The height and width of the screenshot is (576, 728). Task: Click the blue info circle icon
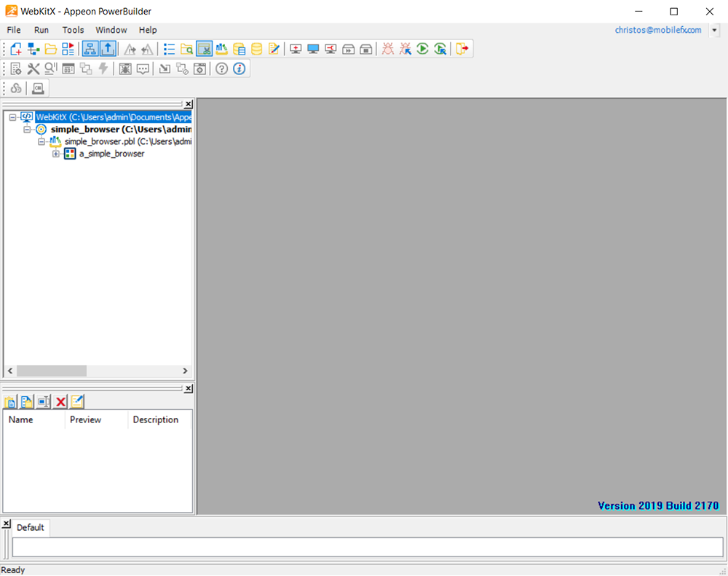[239, 68]
